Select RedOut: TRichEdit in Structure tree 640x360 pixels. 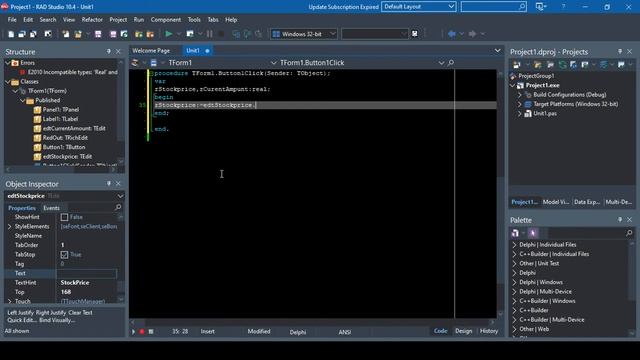[x=65, y=138]
